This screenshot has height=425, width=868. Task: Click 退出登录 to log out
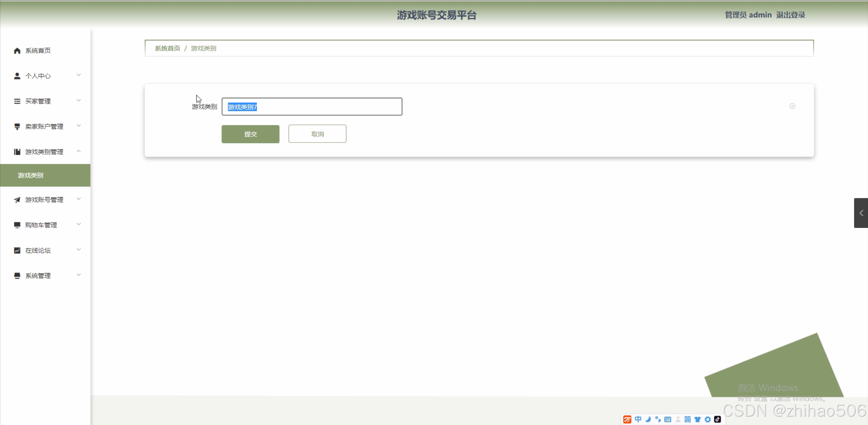point(790,15)
